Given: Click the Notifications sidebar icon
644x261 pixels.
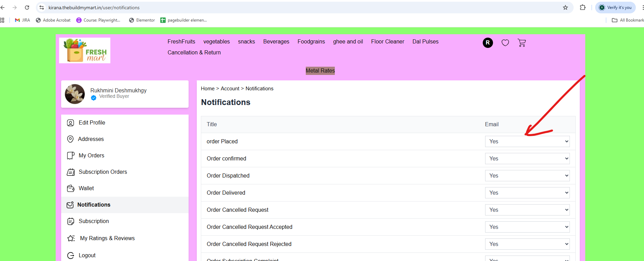Looking at the screenshot, I should (70, 205).
